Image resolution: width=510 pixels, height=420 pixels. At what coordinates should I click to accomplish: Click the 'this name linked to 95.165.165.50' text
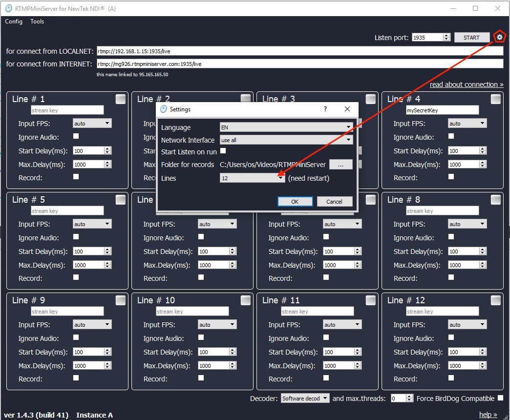pos(132,74)
